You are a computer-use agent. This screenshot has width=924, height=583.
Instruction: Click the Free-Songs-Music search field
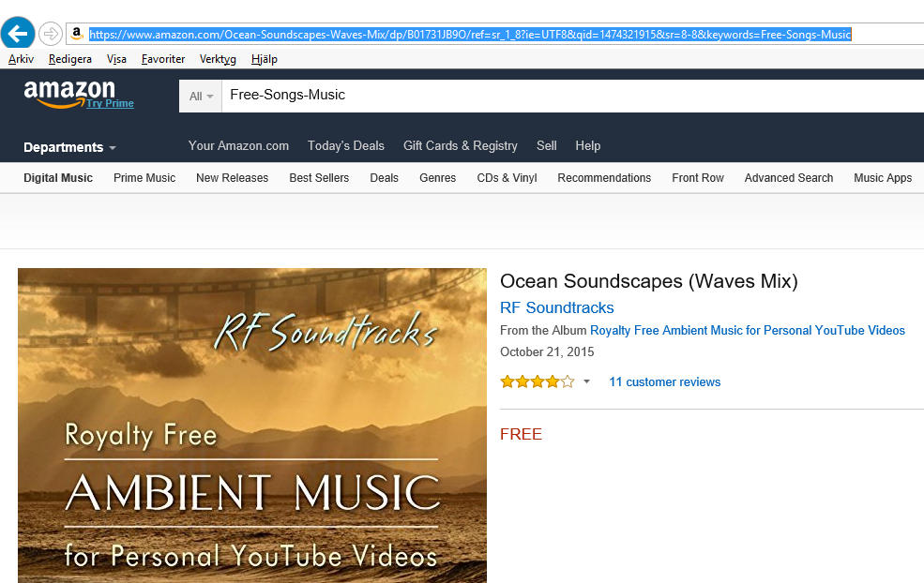point(573,96)
